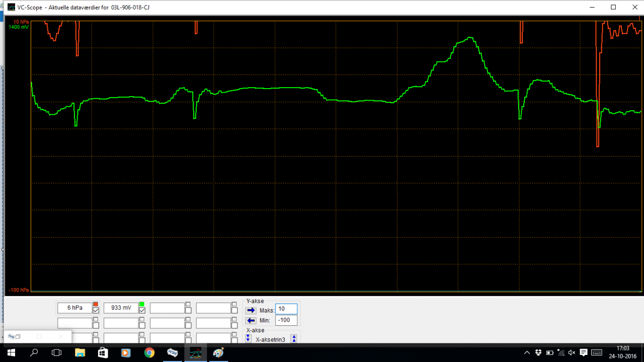Disable the 933 mV channel checkbox
The image size is (644, 362).
tap(142, 310)
